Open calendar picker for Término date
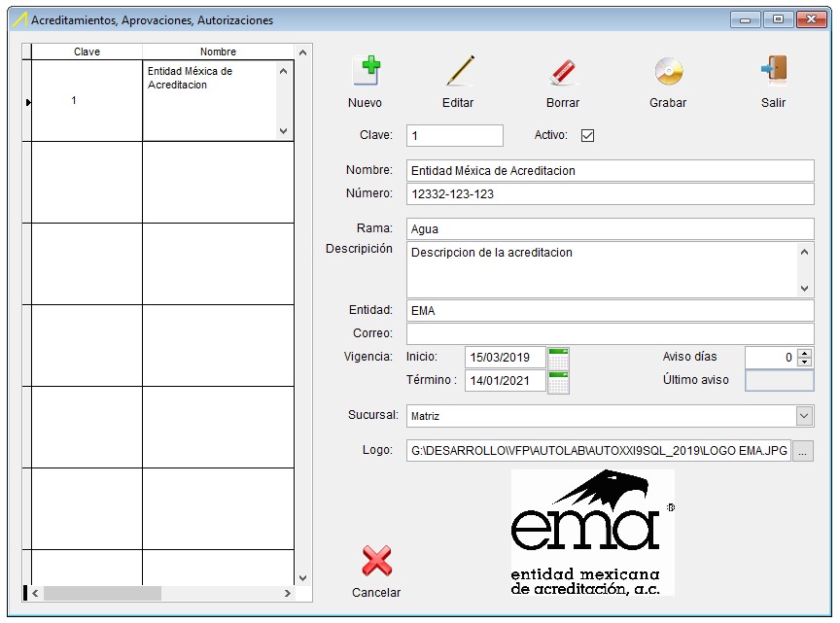The image size is (840, 623). pos(558,382)
